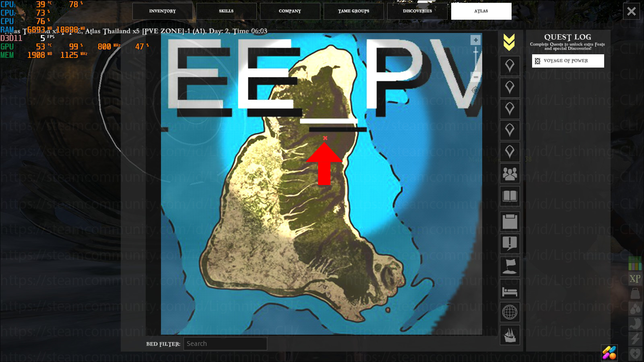This screenshot has height=362, width=644.
Task: Select the Voyage of Power quest
Action: [x=568, y=61]
